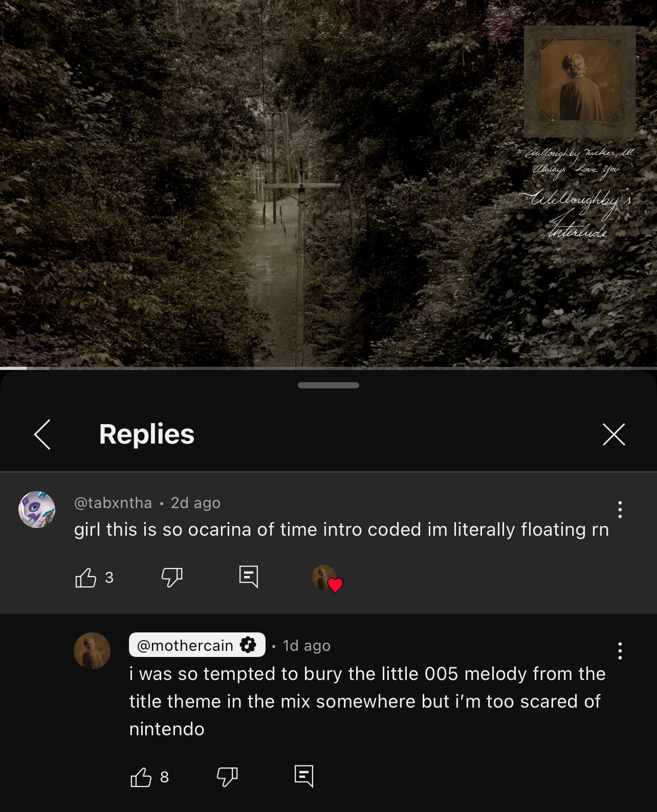The height and width of the screenshot is (812, 657).
Task: Tap the album cover art in the video
Action: coord(579,82)
